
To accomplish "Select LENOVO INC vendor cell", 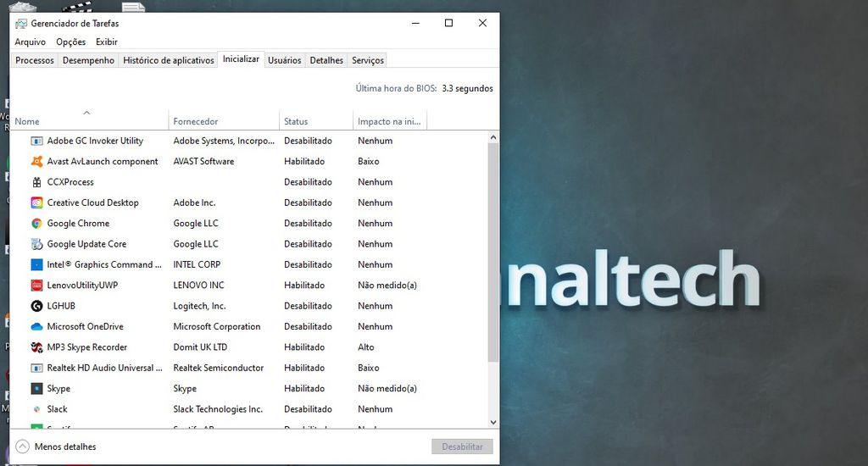I will tap(198, 286).
